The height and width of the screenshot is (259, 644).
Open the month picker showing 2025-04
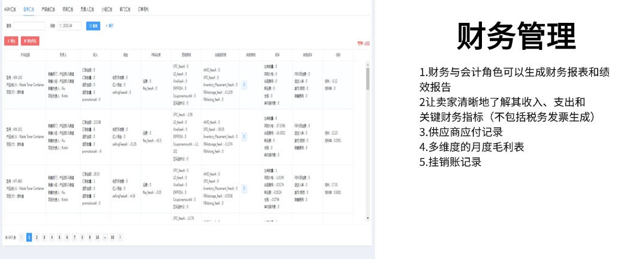coord(70,26)
